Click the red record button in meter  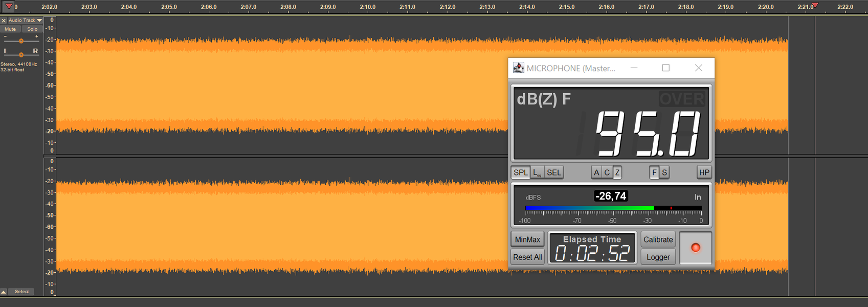696,248
